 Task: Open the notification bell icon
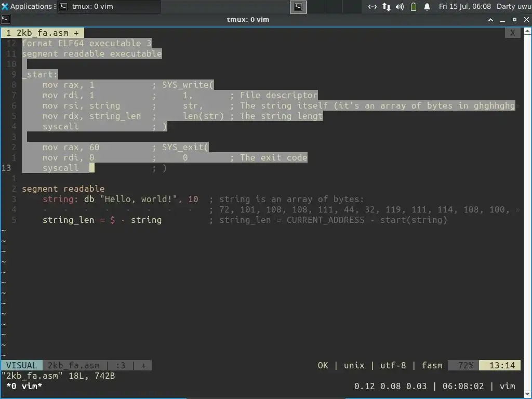(x=427, y=7)
